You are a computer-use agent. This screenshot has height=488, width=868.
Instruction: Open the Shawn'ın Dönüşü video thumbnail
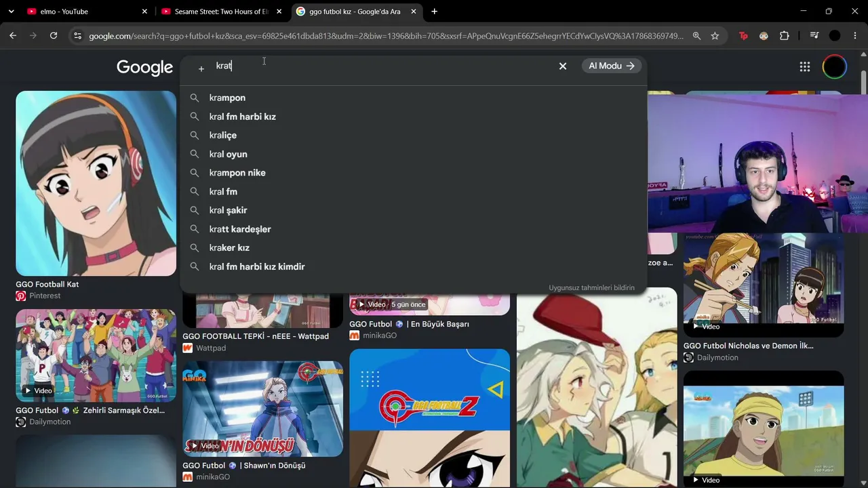262,409
